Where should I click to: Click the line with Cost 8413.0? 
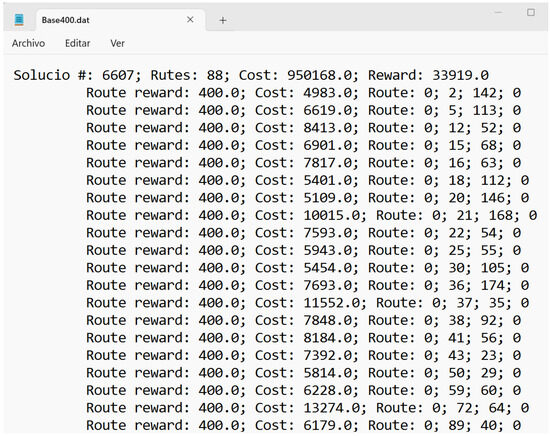[x=303, y=128]
